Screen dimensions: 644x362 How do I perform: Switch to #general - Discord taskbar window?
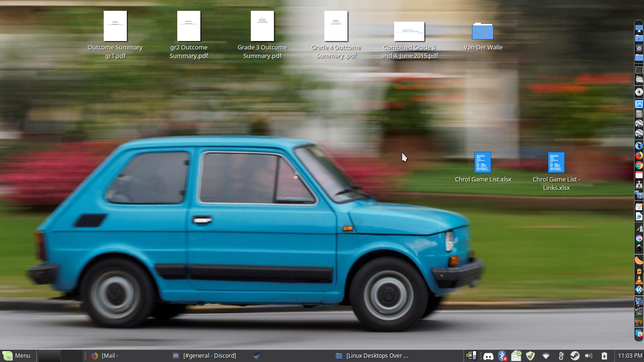point(210,356)
